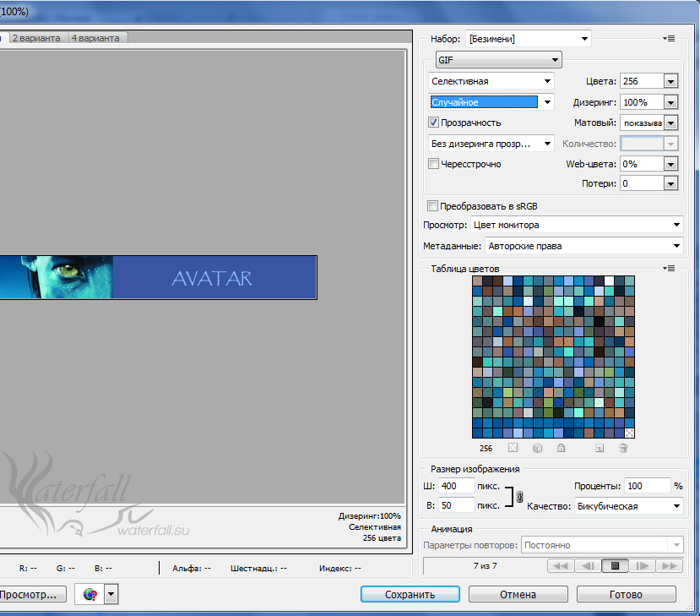Open the Web-цвета 0% dropdown arrow
The width and height of the screenshot is (700, 616).
[670, 165]
